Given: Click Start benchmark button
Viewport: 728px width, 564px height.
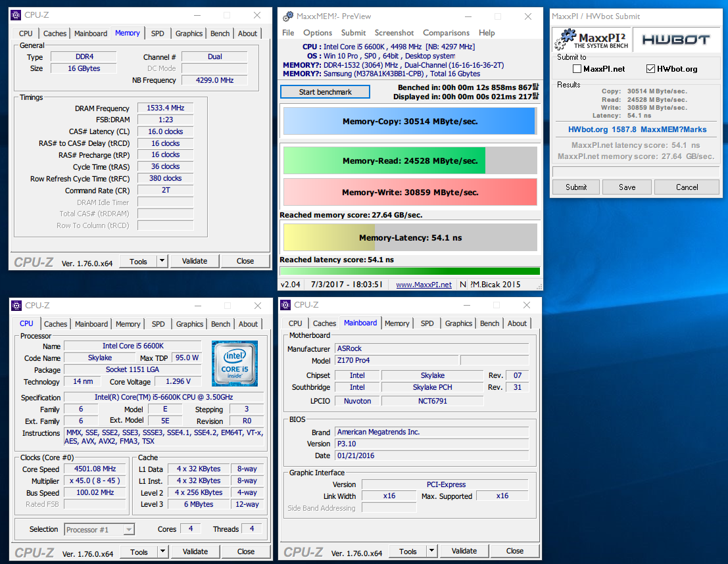Looking at the screenshot, I should (325, 92).
